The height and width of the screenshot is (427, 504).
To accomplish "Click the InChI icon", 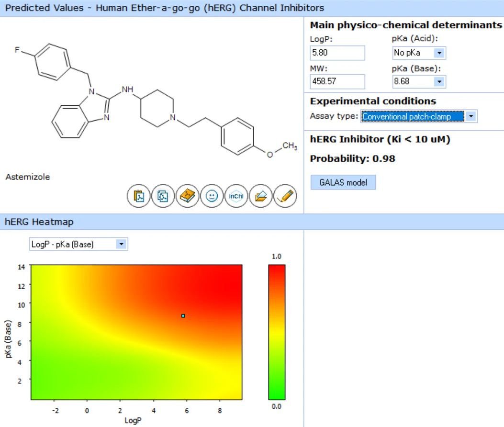I will click(236, 196).
